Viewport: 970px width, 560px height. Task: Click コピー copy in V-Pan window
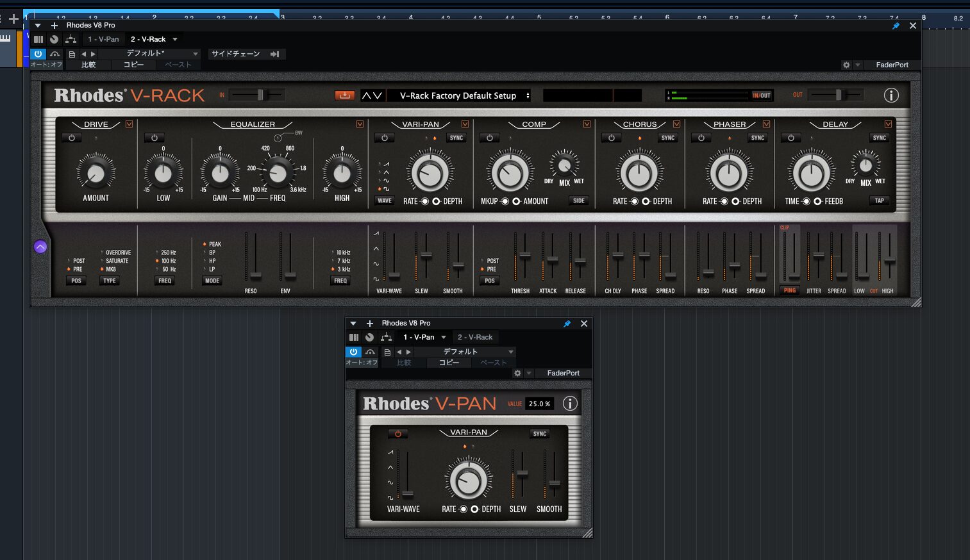[449, 363]
